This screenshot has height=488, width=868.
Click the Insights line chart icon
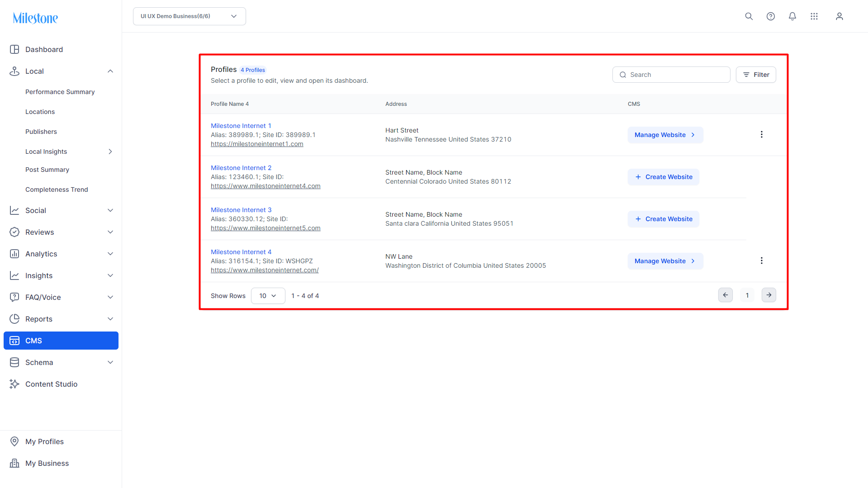coord(14,275)
